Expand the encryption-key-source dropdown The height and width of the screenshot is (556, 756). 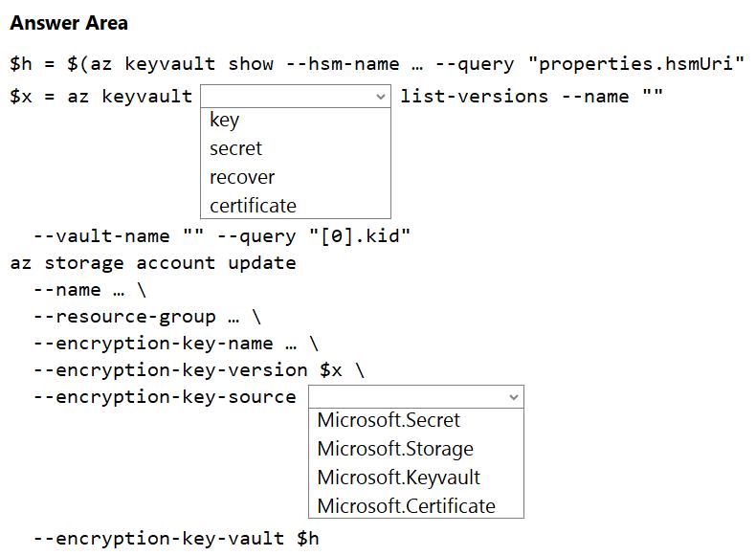[415, 396]
